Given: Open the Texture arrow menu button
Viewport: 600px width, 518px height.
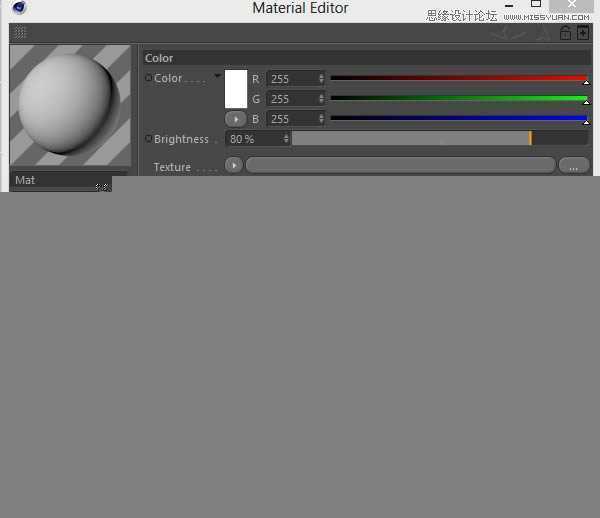Looking at the screenshot, I should 234,165.
